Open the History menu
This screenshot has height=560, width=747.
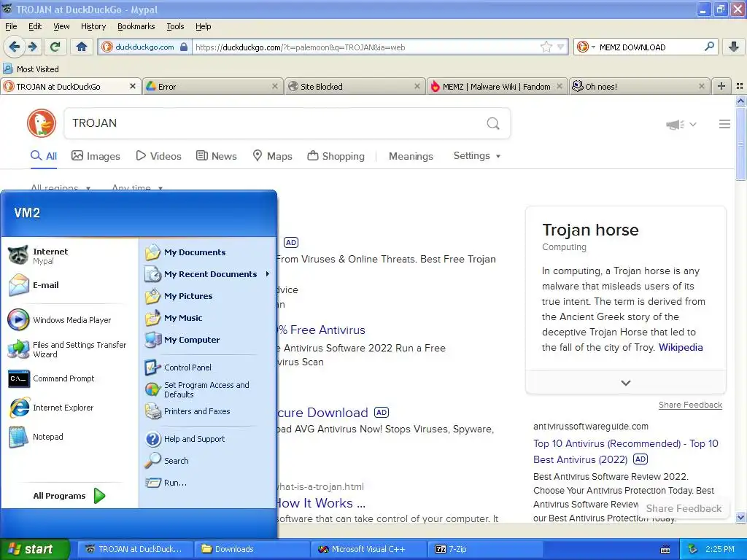93,26
